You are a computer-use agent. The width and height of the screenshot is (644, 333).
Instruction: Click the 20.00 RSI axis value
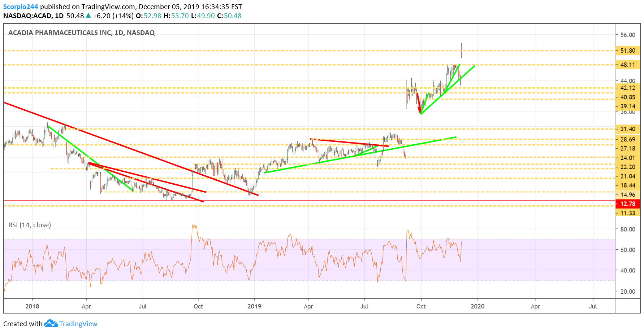[628, 291]
